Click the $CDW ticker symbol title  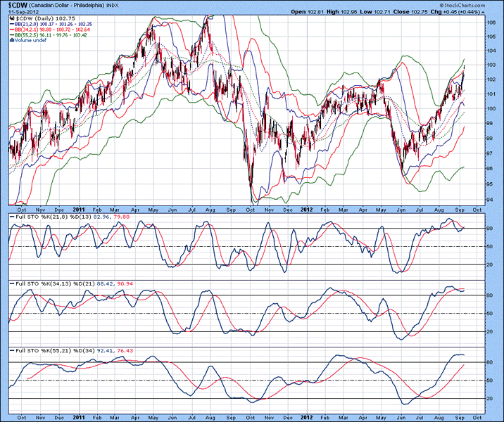point(20,6)
